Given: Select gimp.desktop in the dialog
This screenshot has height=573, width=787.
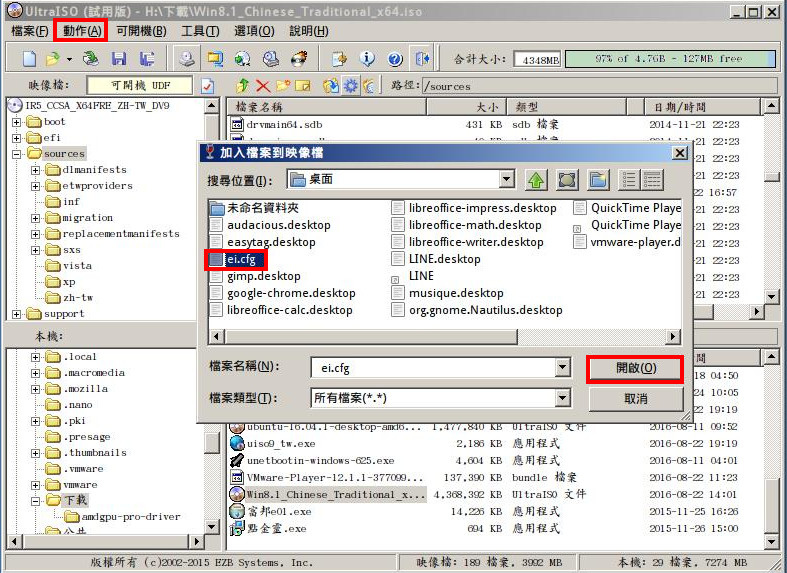Looking at the screenshot, I should coord(256,276).
